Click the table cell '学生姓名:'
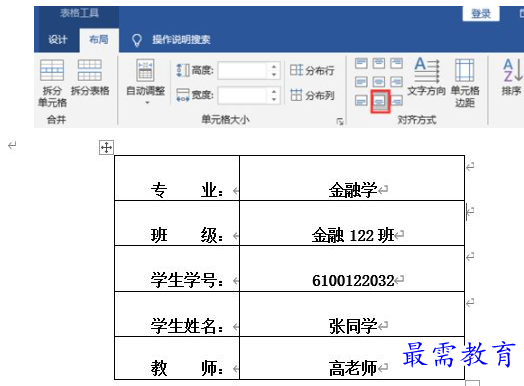The image size is (524, 386). (177, 314)
